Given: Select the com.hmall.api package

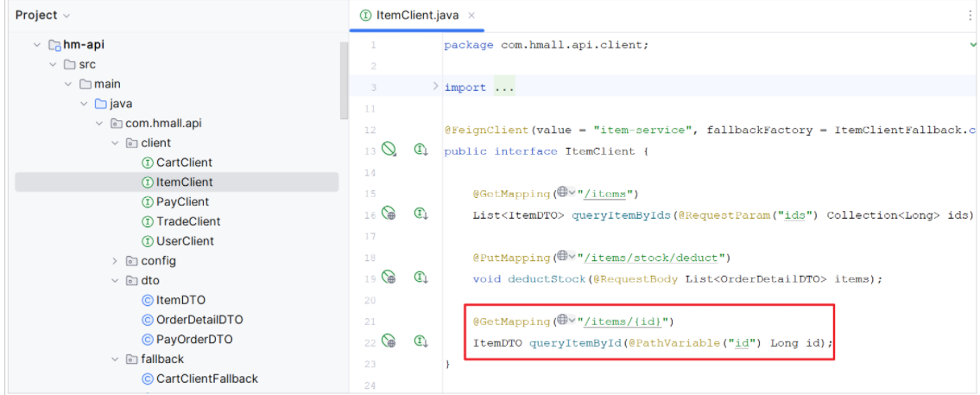Looking at the screenshot, I should (163, 124).
